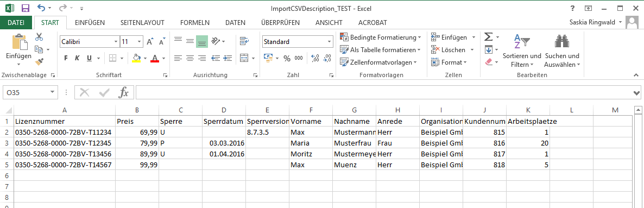The width and height of the screenshot is (644, 208).
Task: Select the Format Painter brush
Action: pyautogui.click(x=39, y=62)
